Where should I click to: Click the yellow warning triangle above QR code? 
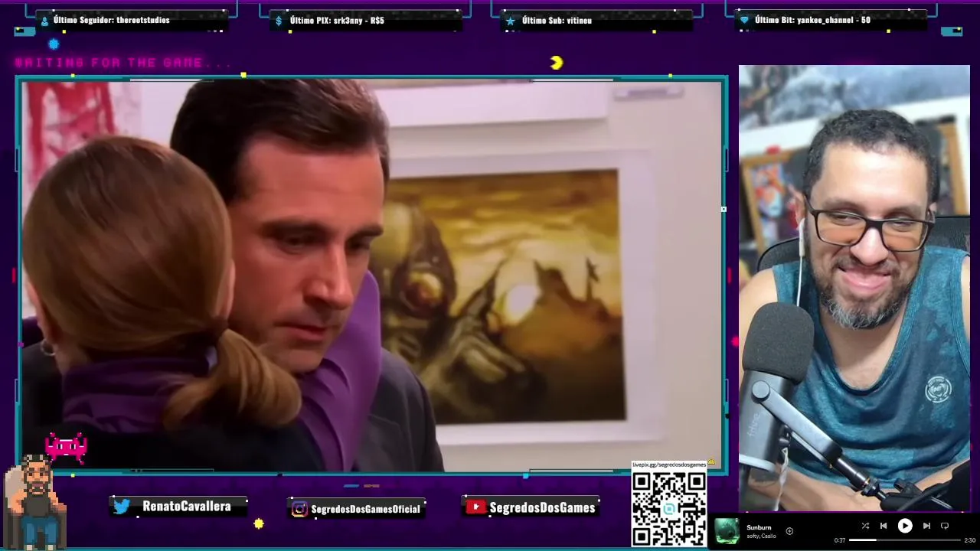click(x=711, y=461)
